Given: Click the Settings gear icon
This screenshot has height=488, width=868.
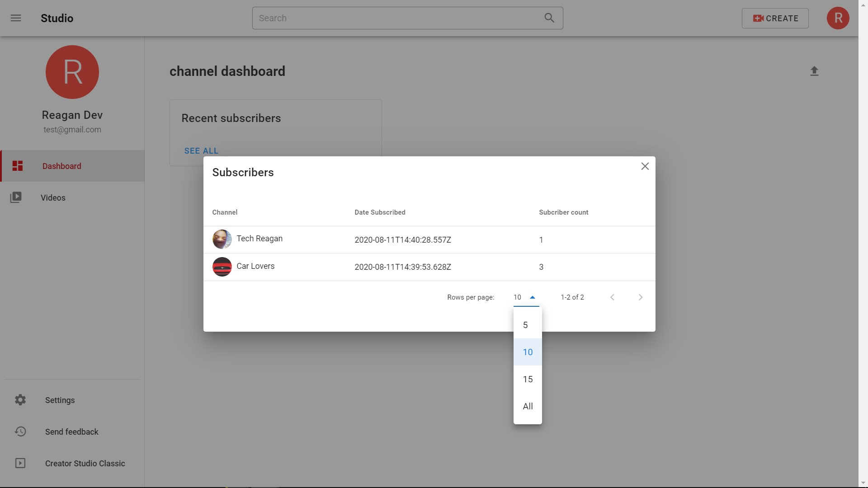Looking at the screenshot, I should click(20, 400).
